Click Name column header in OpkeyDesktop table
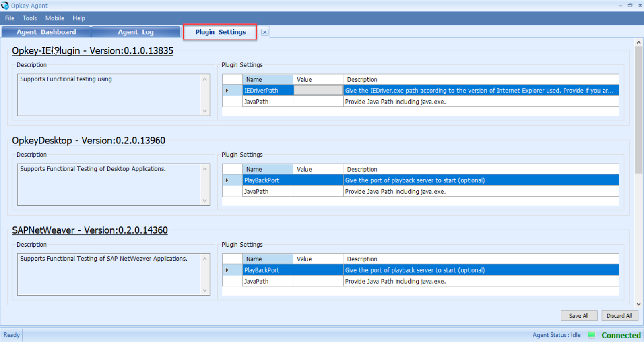Screen dimensions: 644x342 coord(268,170)
